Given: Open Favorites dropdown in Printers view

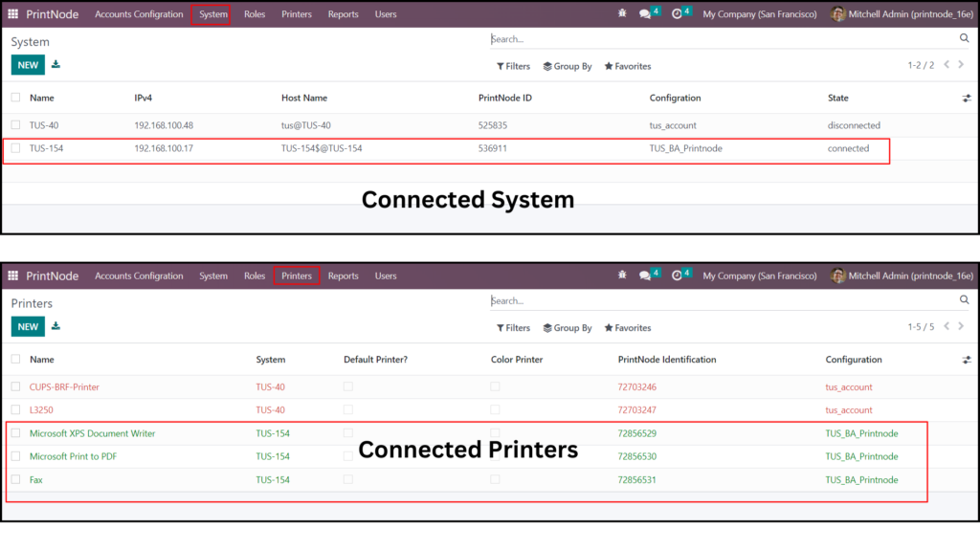Looking at the screenshot, I should tap(628, 328).
